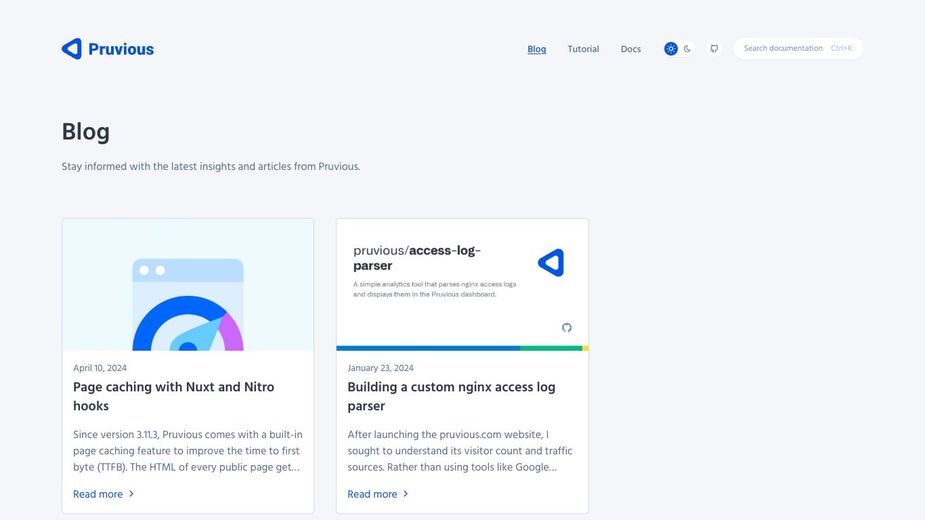Click the 'Since version 3.11.3' excerpt
The height and width of the screenshot is (520, 925).
pyautogui.click(x=188, y=450)
